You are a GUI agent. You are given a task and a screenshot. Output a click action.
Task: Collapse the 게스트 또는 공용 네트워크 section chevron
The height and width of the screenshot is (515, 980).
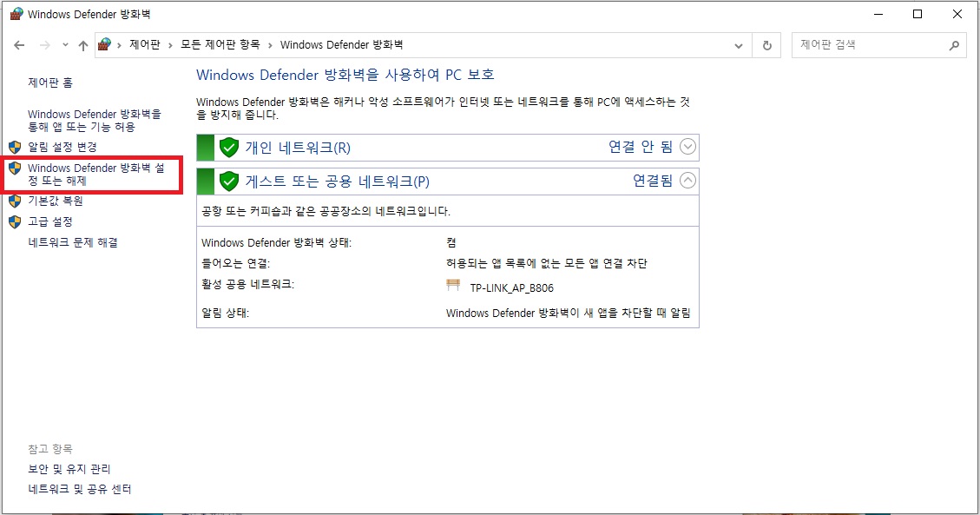687,181
